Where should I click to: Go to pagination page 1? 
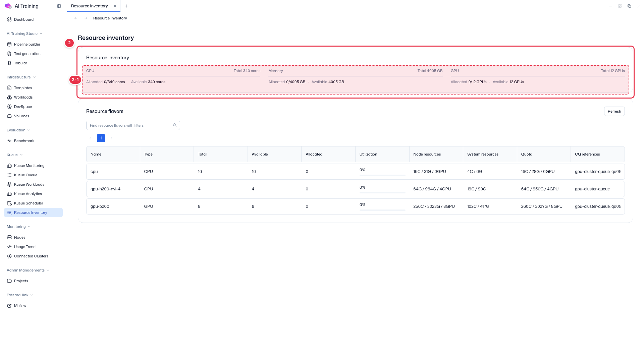tap(101, 138)
